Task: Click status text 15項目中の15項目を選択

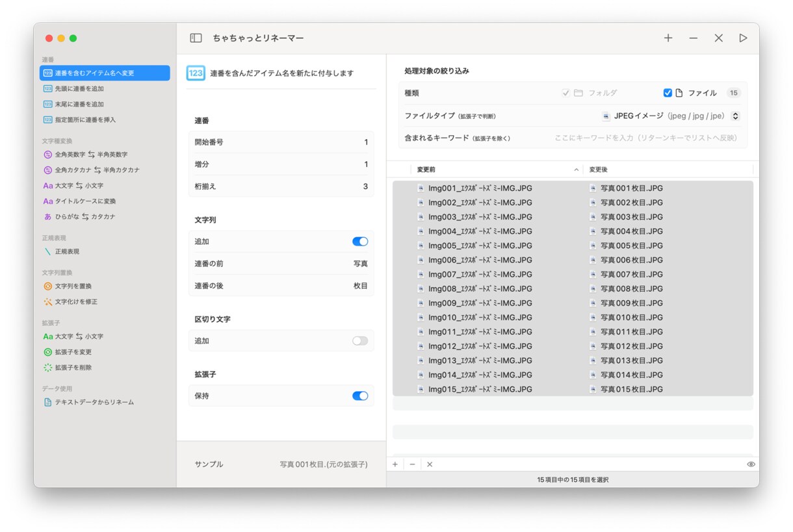Action: (573, 480)
